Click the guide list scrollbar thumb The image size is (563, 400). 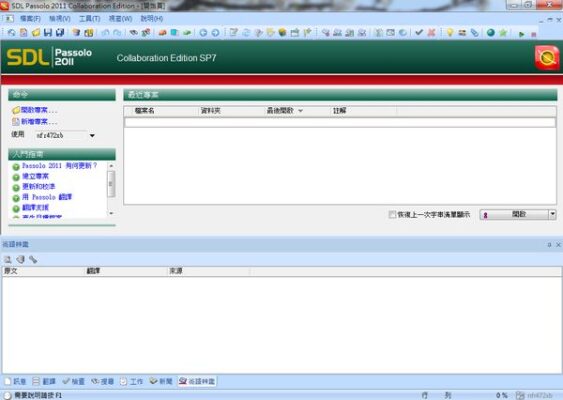[111, 184]
